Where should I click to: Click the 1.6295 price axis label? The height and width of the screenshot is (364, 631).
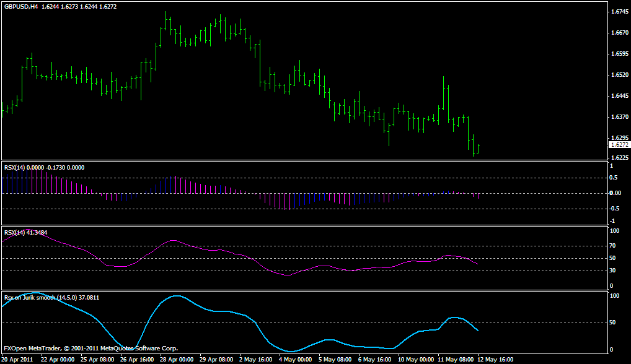coord(620,137)
